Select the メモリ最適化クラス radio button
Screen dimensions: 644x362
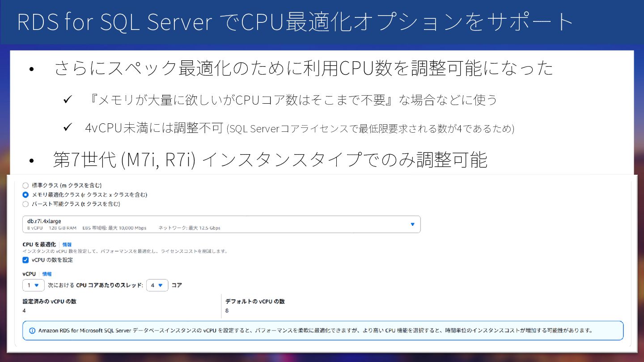click(x=25, y=194)
